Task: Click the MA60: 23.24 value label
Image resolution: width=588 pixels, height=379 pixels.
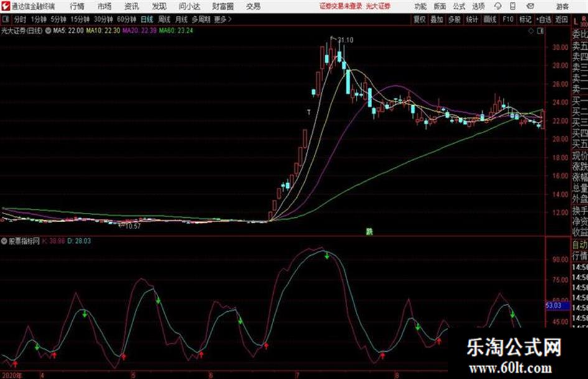Action: (175, 30)
